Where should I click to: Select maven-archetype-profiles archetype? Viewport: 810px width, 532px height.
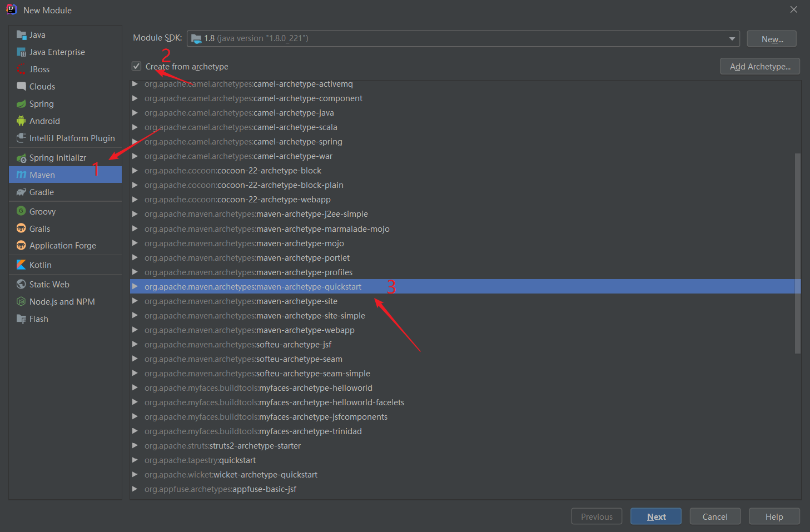point(465,272)
